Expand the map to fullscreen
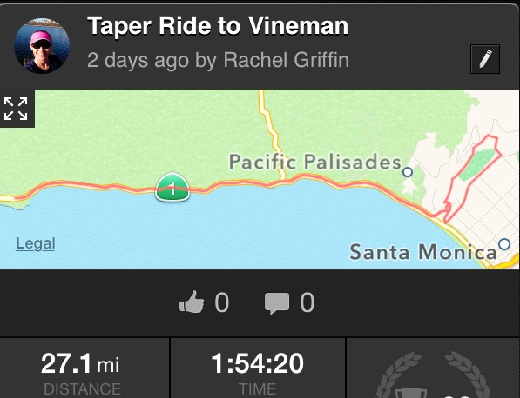520x398 pixels. (x=16, y=108)
